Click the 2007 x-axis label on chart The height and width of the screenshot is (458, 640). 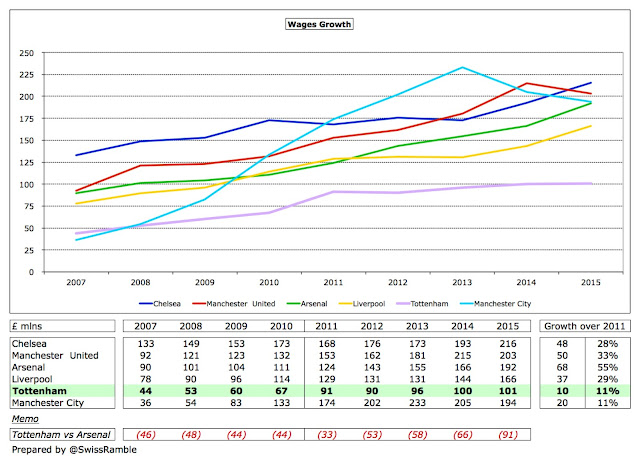click(x=76, y=282)
